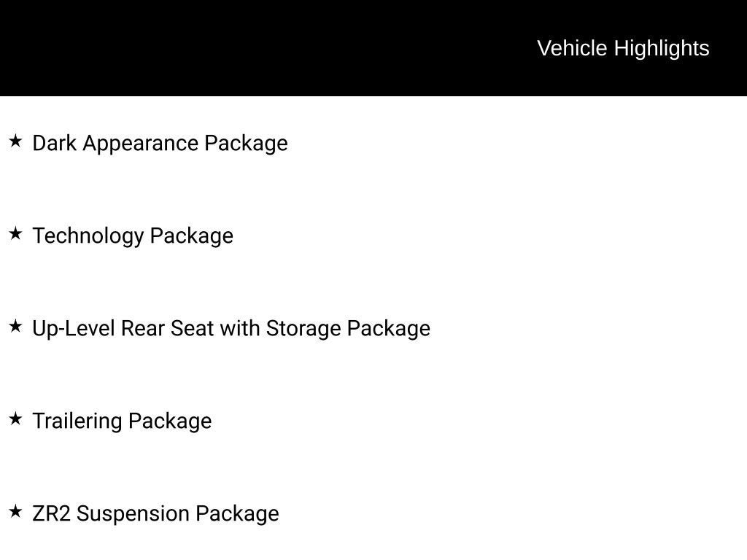Click Up-Level Rear Seat with Storage Package
The width and height of the screenshot is (747, 560).
(231, 329)
